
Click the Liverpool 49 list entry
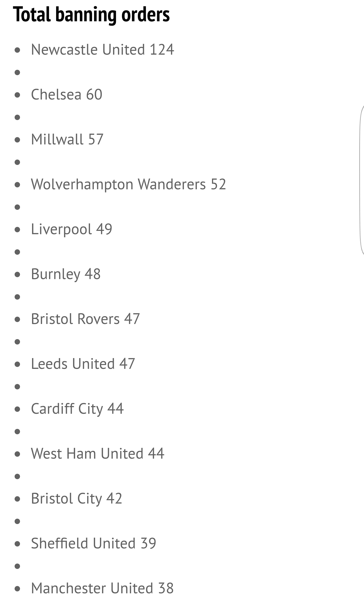tap(72, 229)
